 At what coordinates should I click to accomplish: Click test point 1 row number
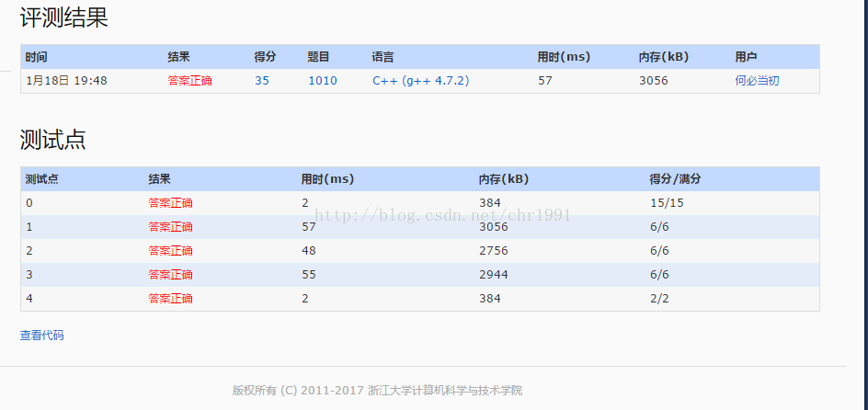pyautogui.click(x=29, y=227)
